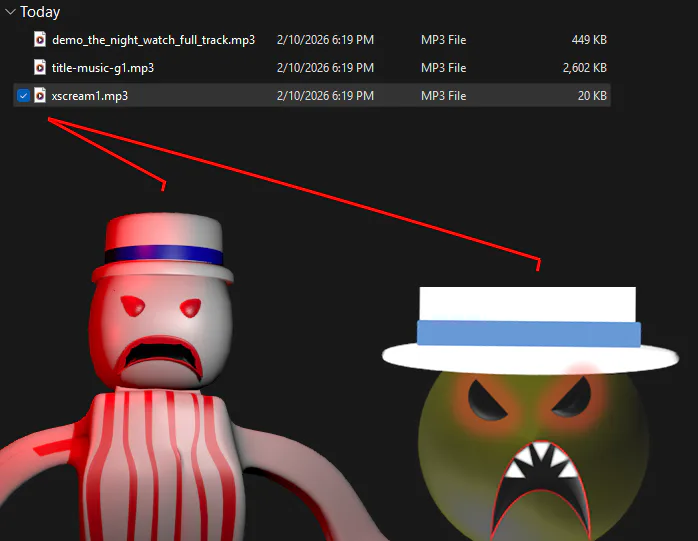Click the 449 KB size value
698x541 pixels.
[589, 40]
